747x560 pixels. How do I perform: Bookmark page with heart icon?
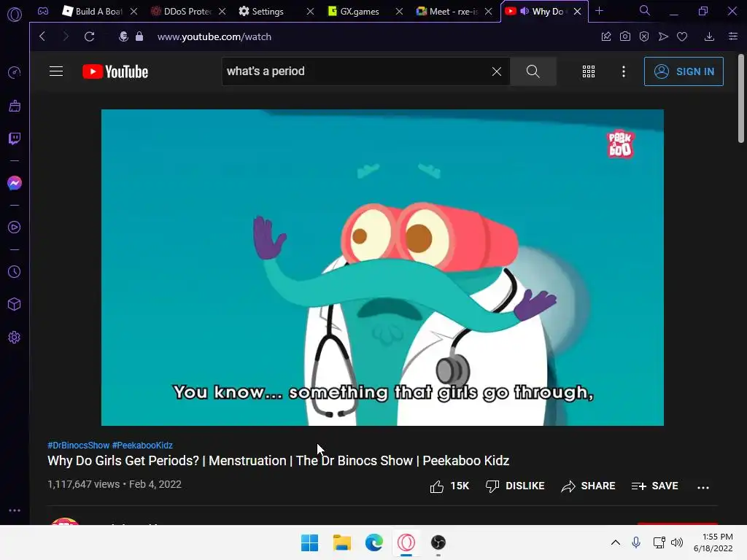pyautogui.click(x=682, y=36)
